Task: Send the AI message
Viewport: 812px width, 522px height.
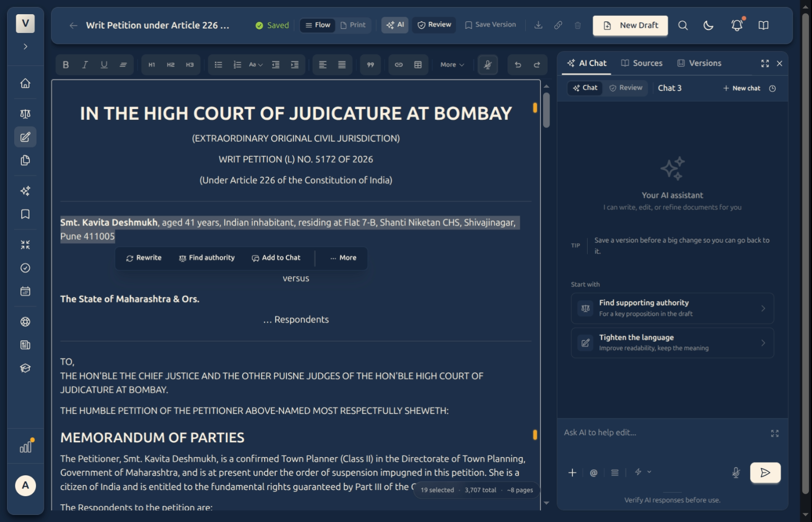Action: click(x=765, y=473)
